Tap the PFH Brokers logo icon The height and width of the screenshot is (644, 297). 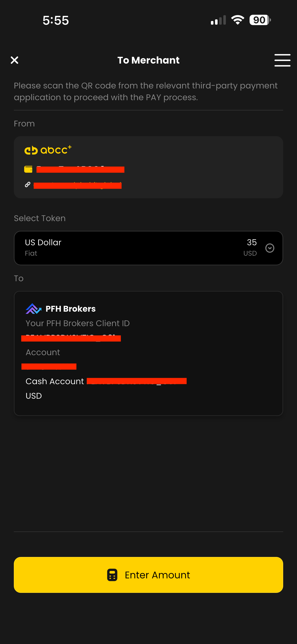click(x=33, y=309)
